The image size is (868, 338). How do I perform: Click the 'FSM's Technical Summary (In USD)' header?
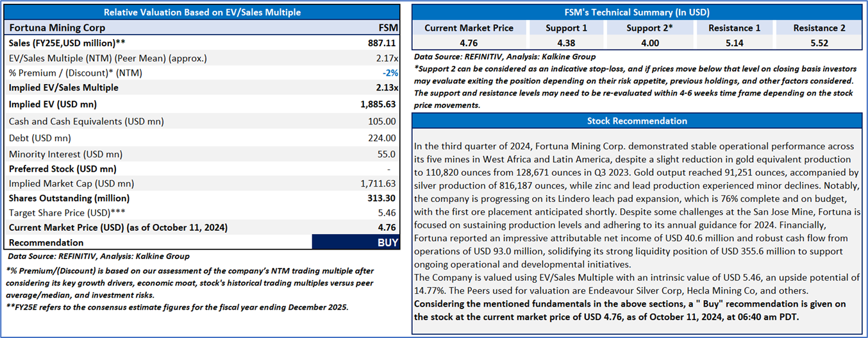tap(637, 12)
